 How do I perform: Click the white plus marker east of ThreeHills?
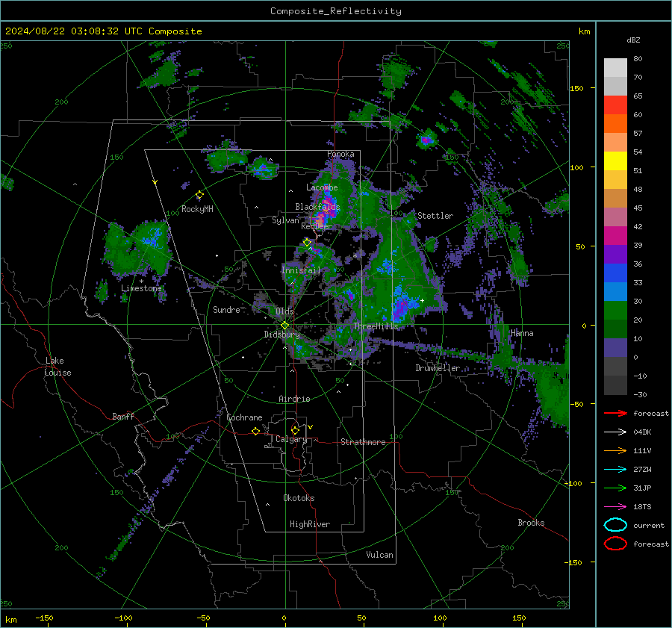(422, 300)
